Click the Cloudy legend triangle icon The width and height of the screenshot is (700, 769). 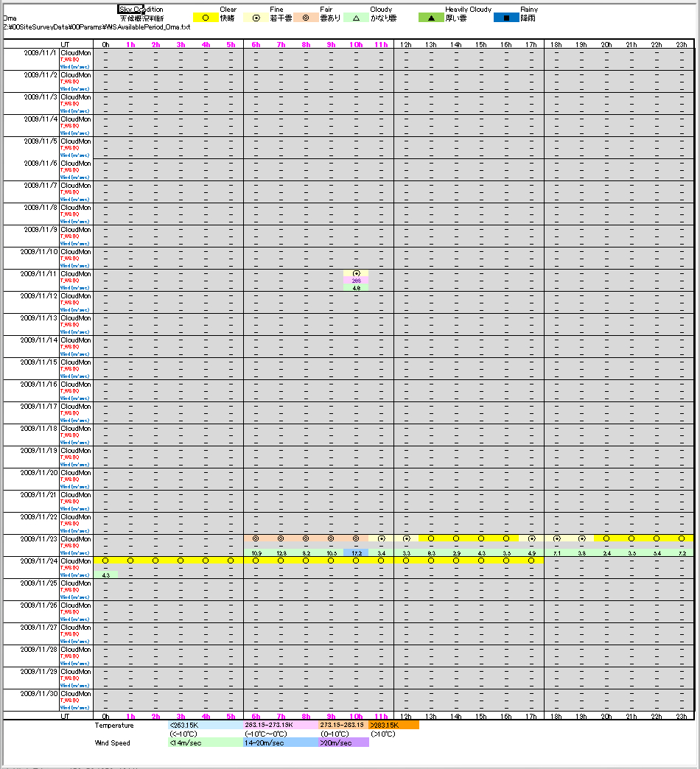click(x=356, y=17)
